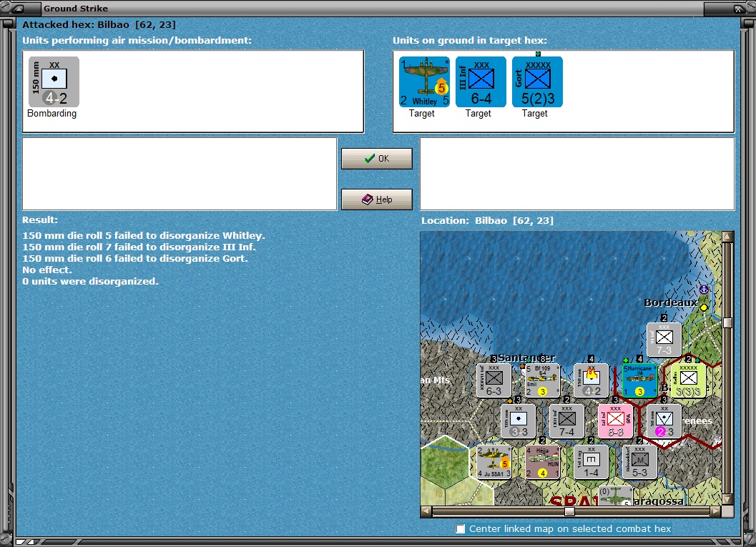The width and height of the screenshot is (756, 547).
Task: Click the VI Inf 7-3 counter near Bordeaux
Action: (664, 340)
